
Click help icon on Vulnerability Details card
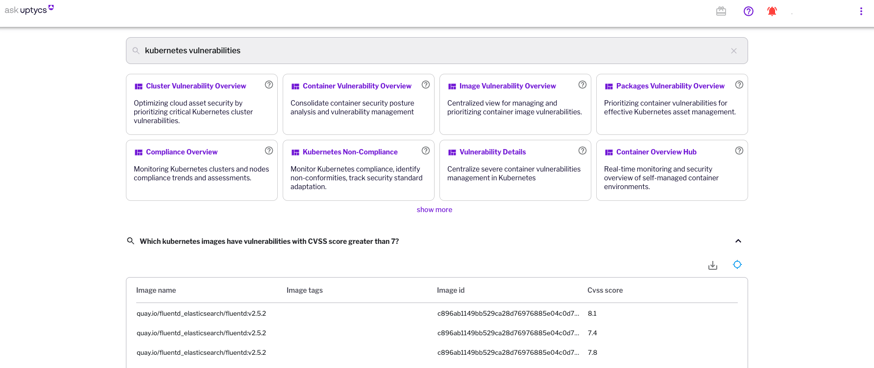click(582, 151)
